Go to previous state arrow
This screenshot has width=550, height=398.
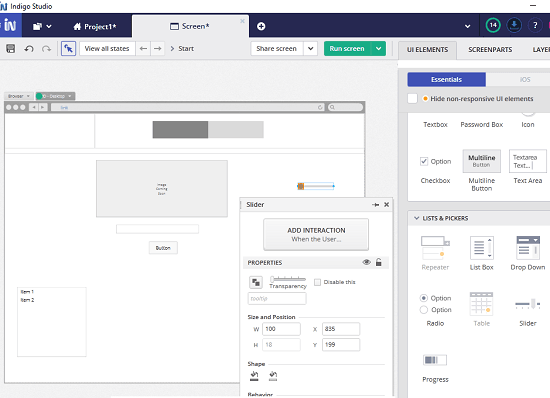point(143,48)
